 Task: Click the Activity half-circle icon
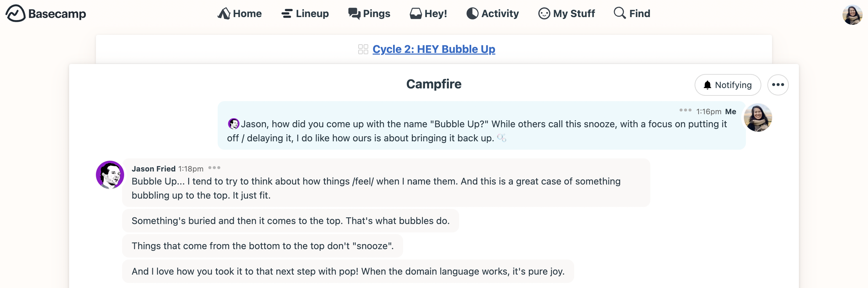[x=472, y=13]
